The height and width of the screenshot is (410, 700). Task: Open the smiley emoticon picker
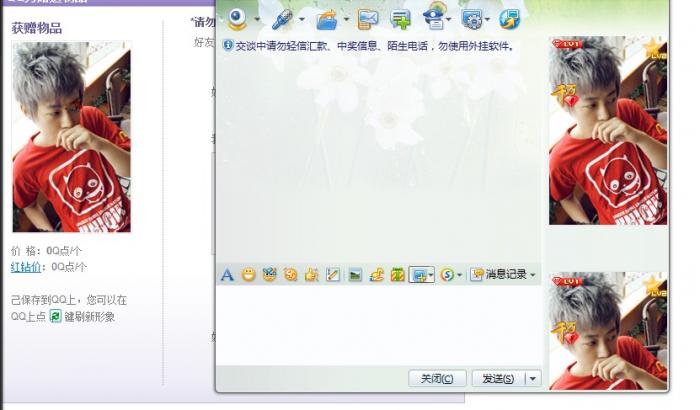point(248,275)
